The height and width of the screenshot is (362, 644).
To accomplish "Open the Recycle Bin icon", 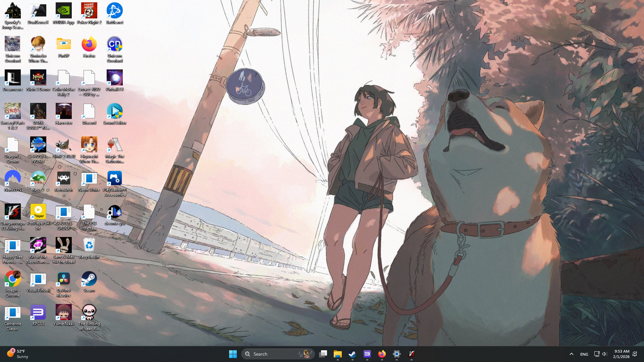I will (89, 248).
